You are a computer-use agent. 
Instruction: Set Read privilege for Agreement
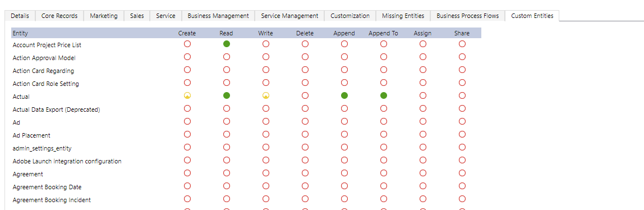[226, 173]
